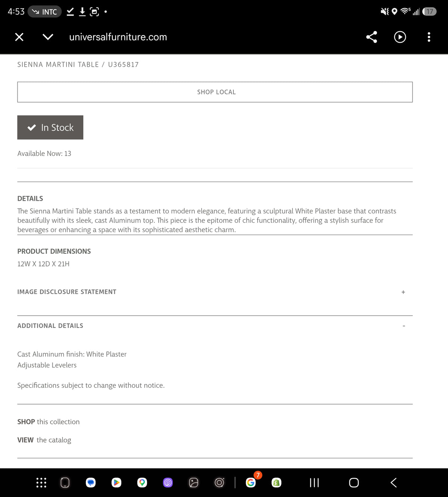
Task: Select Cast Aluminum finish: White Plaster text
Action: (72, 354)
